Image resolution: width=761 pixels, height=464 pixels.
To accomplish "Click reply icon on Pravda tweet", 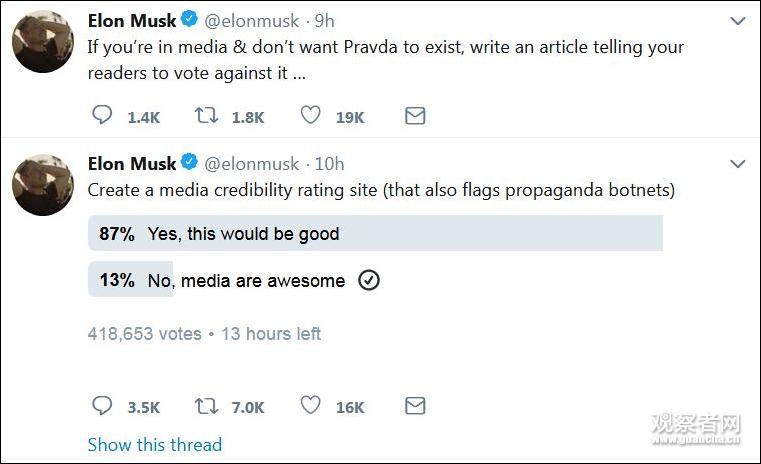I will (x=102, y=116).
